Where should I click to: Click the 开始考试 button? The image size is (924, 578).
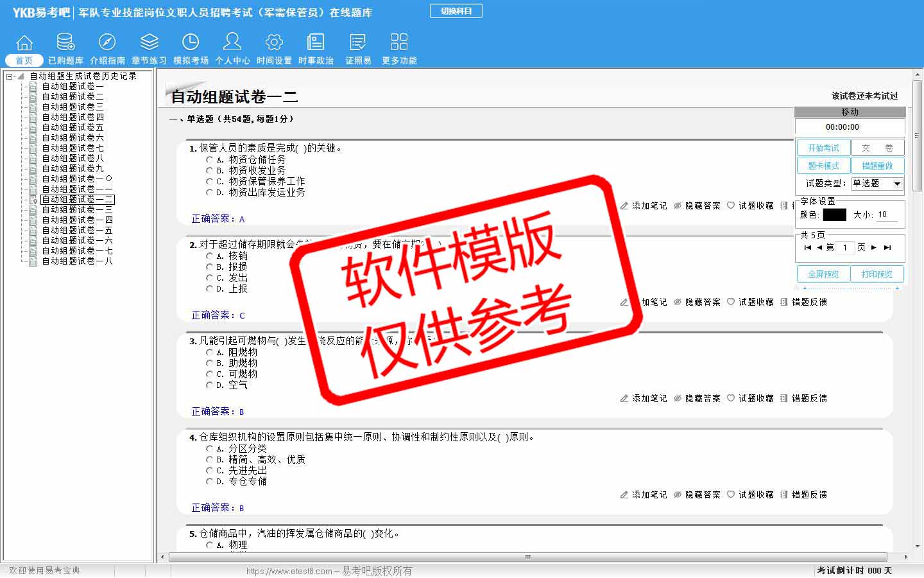pyautogui.click(x=823, y=148)
